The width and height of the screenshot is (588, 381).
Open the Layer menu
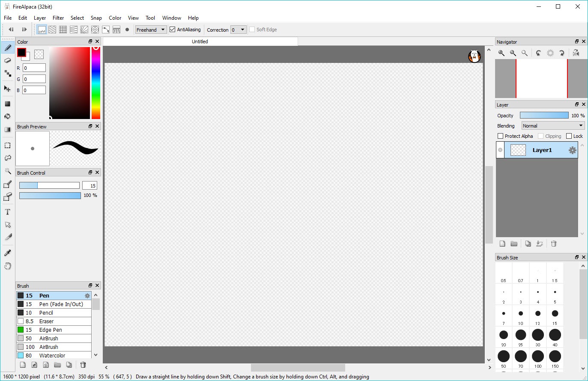(x=40, y=18)
